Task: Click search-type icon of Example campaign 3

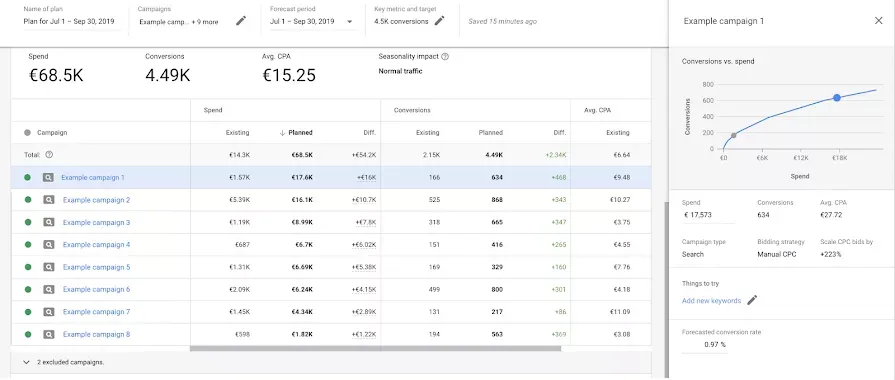Action: click(49, 223)
